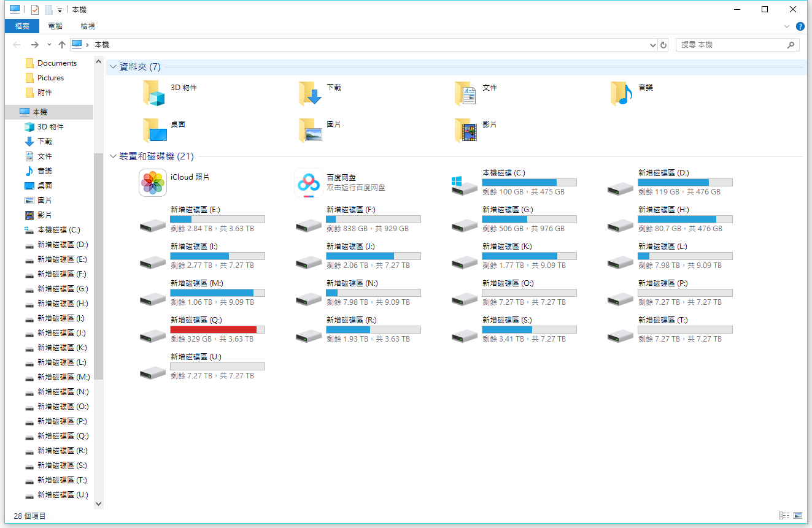
Task: Select the 新增磁碟區 (E:) drive icon in main pane
Action: 153,226
